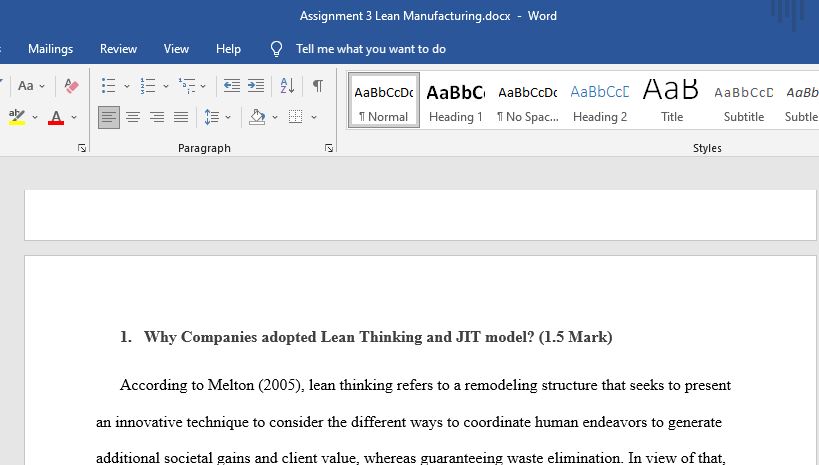Switch to the View tab
819x465 pixels.
[x=176, y=49]
